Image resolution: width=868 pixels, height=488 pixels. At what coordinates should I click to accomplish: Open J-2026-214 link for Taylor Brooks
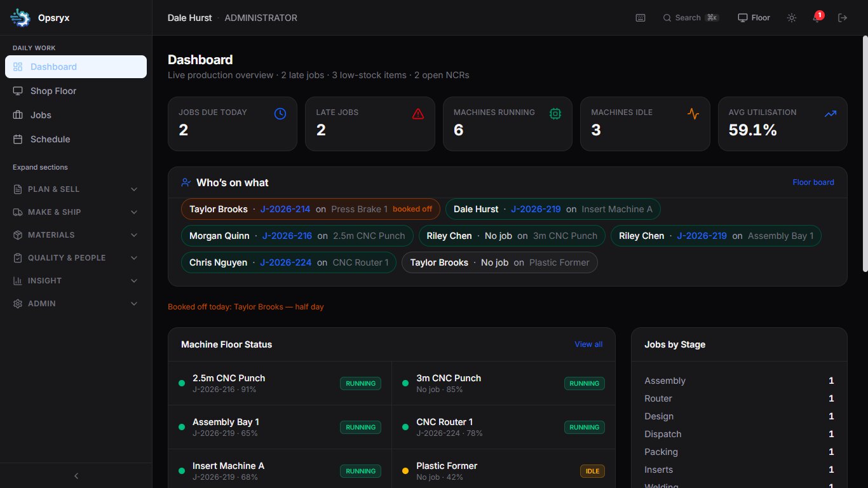(285, 209)
